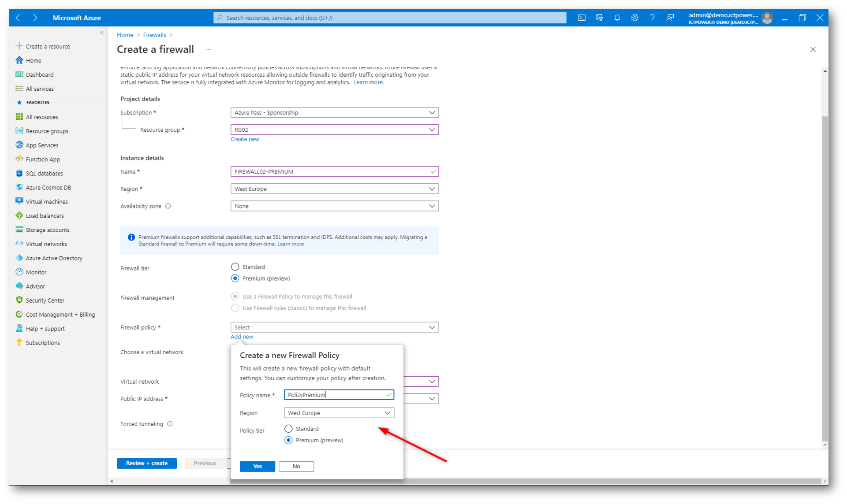The width and height of the screenshot is (847, 504).
Task: Open the help question mark icon
Action: click(652, 18)
